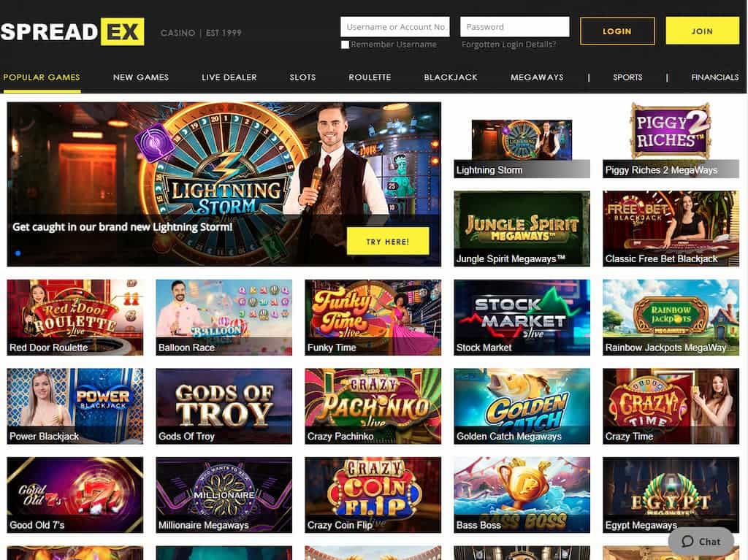Select the blue carousel indicator dot
This screenshot has width=748, height=560.
pyautogui.click(x=18, y=253)
